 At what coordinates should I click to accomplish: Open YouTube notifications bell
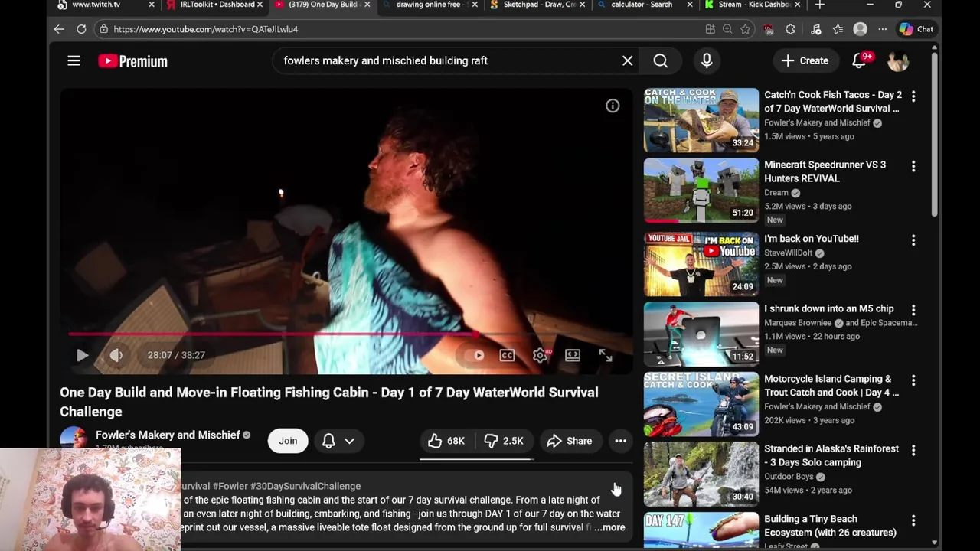click(860, 60)
